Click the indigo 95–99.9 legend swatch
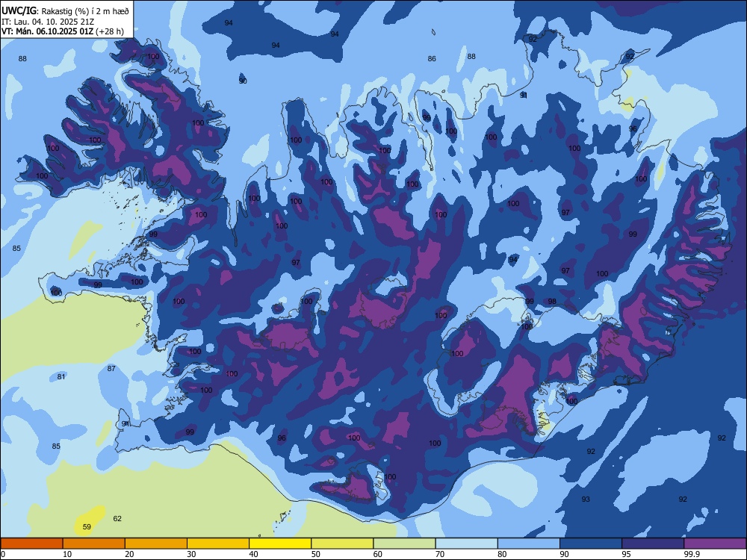This screenshot has width=747, height=560. pos(653,544)
